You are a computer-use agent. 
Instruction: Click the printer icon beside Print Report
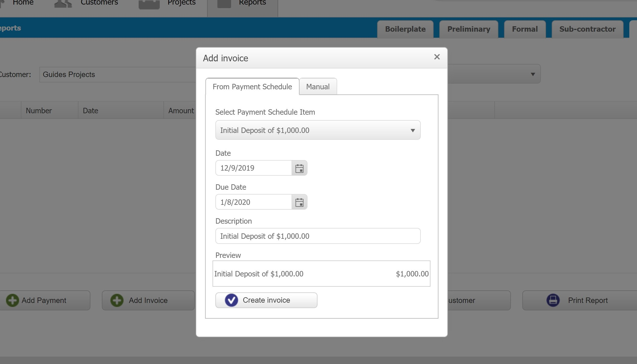pos(553,300)
